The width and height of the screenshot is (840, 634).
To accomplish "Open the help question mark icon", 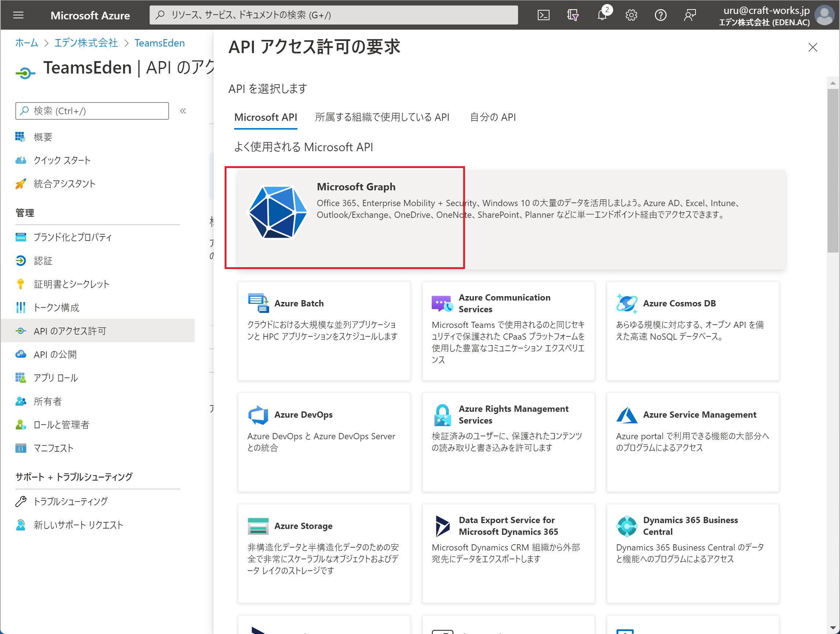I will point(660,15).
